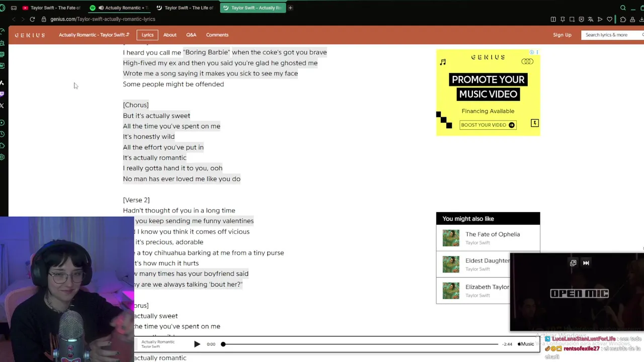Pop the mini video back to its tab

(x=573, y=262)
